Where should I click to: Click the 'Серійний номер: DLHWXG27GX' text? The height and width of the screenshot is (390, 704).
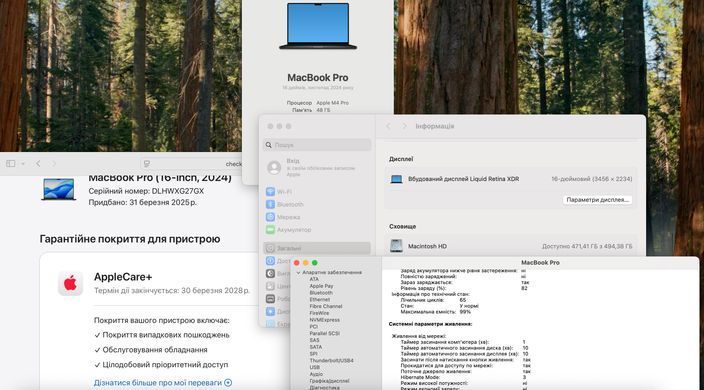click(146, 191)
